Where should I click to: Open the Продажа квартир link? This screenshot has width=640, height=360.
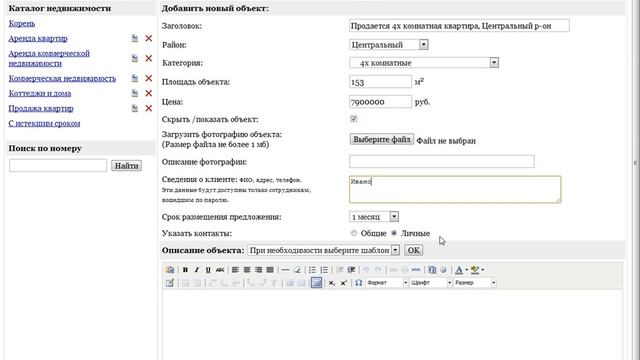[41, 109]
